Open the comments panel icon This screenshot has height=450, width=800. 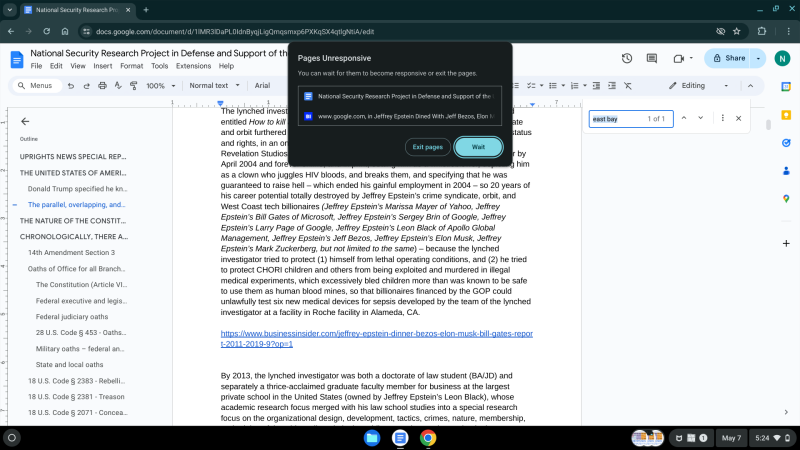(650, 59)
